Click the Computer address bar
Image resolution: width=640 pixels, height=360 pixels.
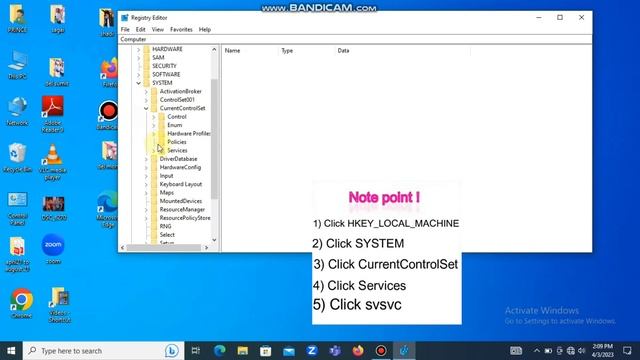355,39
